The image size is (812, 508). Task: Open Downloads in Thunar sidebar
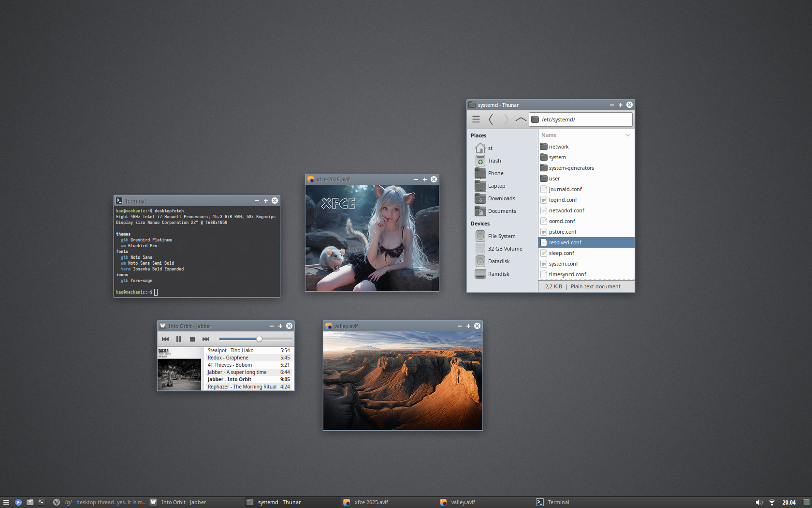pos(502,198)
